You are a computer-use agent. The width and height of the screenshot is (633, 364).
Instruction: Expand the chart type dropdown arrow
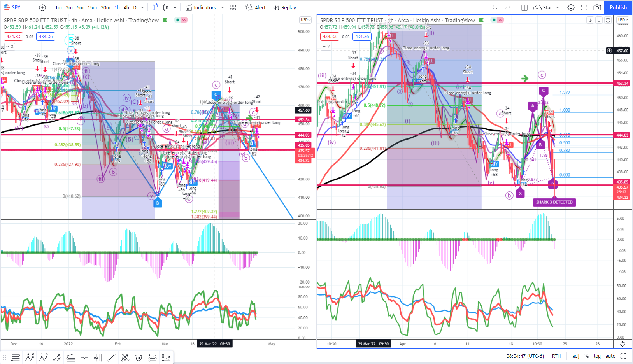coord(175,7)
